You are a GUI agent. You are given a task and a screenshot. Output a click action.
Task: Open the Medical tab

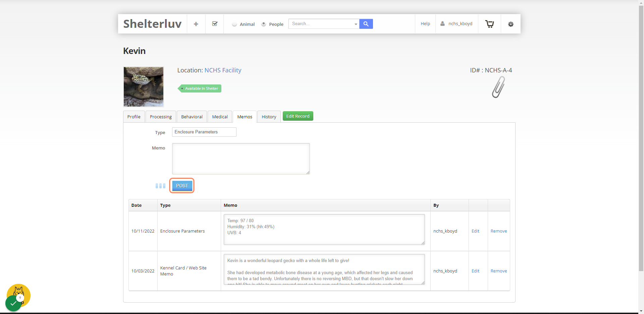(x=220, y=117)
